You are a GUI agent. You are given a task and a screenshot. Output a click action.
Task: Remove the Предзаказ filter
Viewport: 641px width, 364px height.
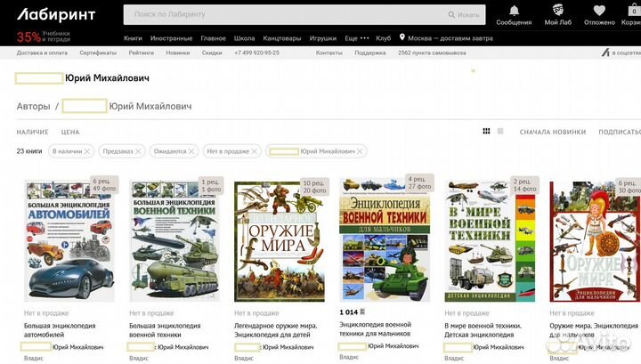(x=138, y=151)
